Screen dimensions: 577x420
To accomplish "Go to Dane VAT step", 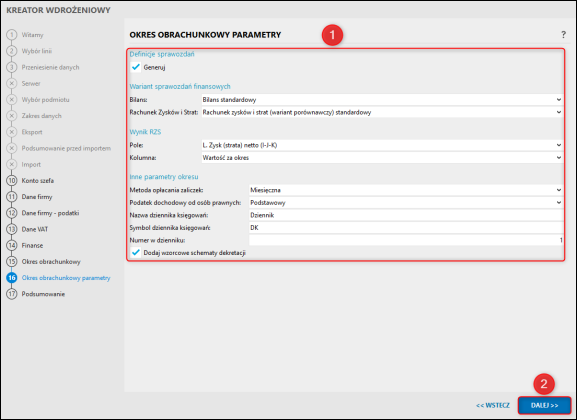I will pyautogui.click(x=35, y=229).
